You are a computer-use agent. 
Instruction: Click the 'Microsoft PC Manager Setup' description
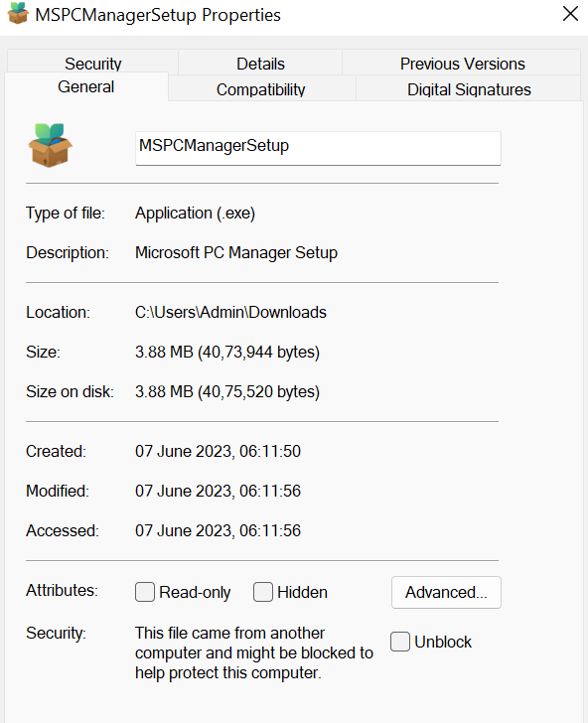pos(236,252)
